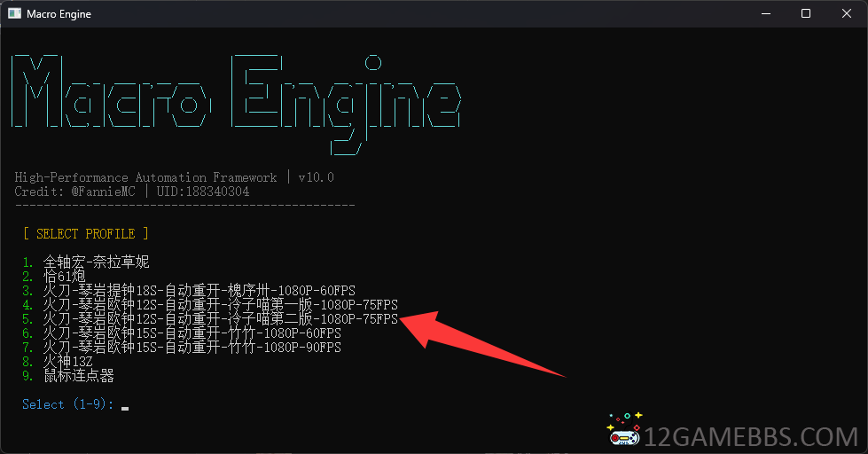Close the Macro Engine window

847,13
